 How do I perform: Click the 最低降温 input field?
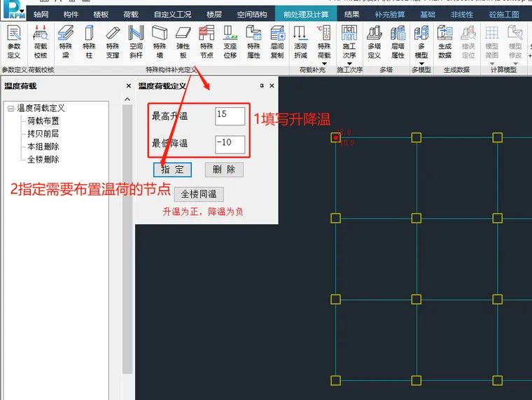[x=230, y=144]
